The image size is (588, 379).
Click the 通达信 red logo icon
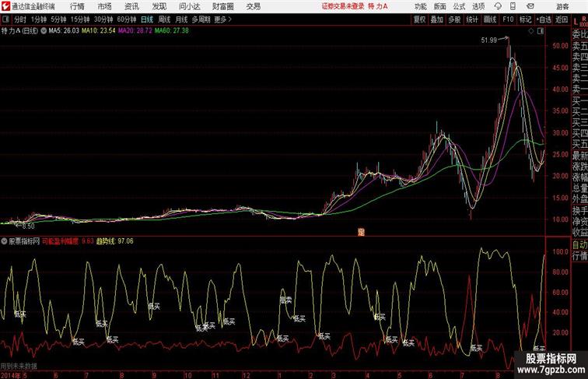5,6
